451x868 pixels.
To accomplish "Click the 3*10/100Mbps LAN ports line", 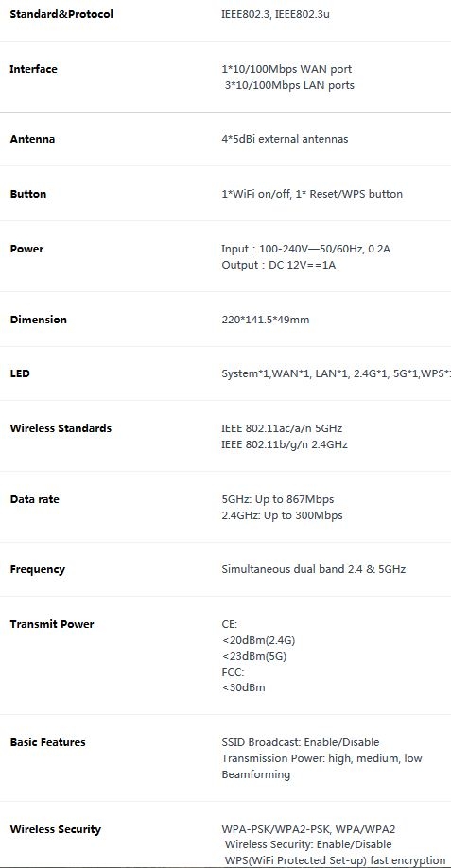I will click(289, 85).
